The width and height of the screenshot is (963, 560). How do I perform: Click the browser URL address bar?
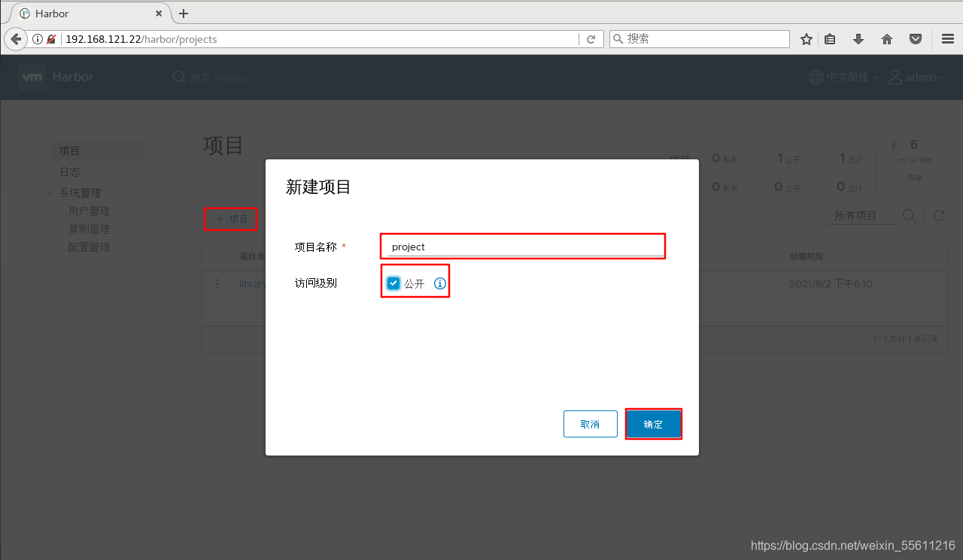pyautogui.click(x=320, y=39)
